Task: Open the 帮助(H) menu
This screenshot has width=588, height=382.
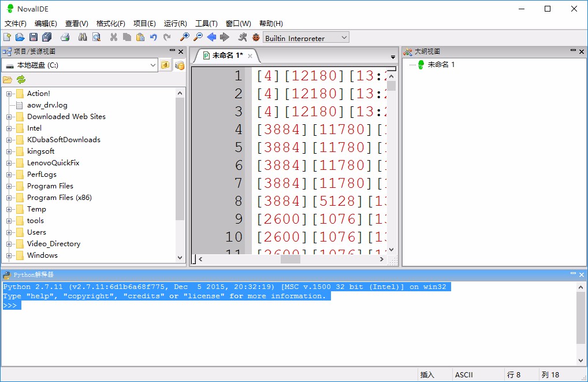Action: [x=271, y=24]
